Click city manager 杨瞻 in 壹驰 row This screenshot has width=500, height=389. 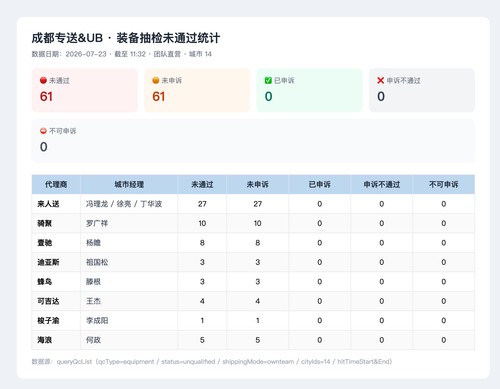93,243
